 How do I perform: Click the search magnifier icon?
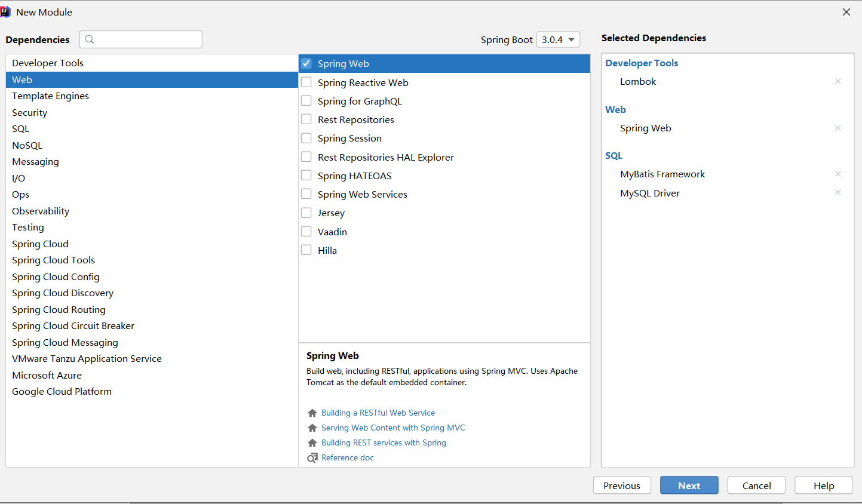point(90,39)
